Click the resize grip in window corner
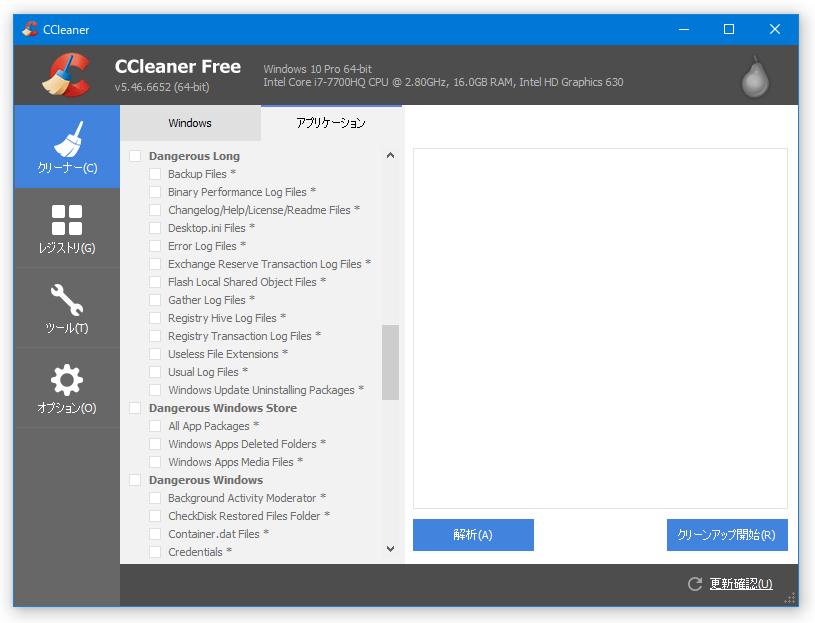 (x=791, y=599)
